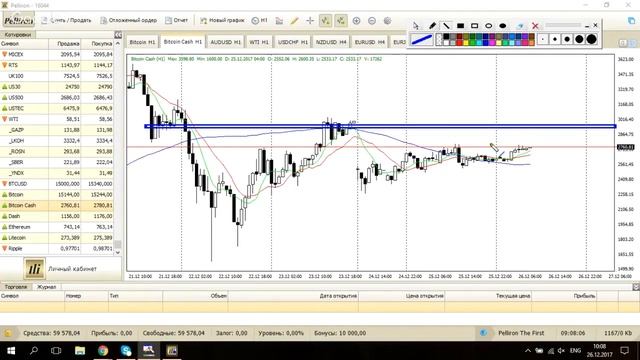Switch to the EURUSD H4 chart tab
Screen dimensions: 640x360
click(x=370, y=42)
